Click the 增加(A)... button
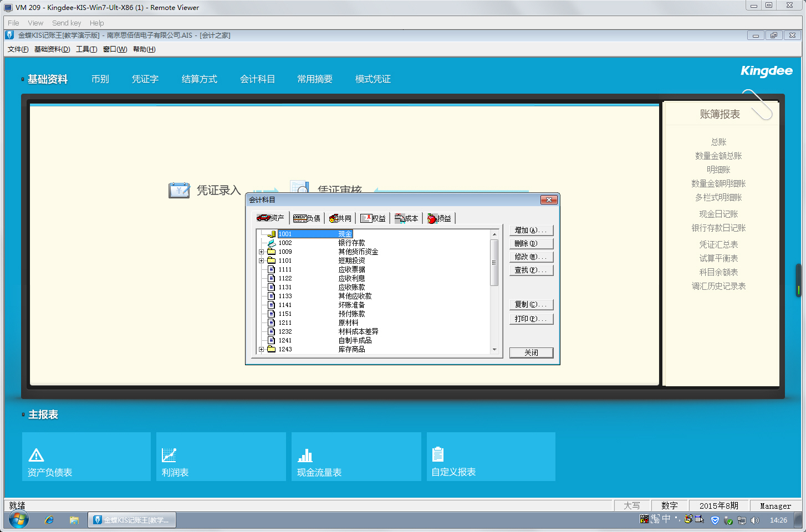806x532 pixels. (531, 230)
